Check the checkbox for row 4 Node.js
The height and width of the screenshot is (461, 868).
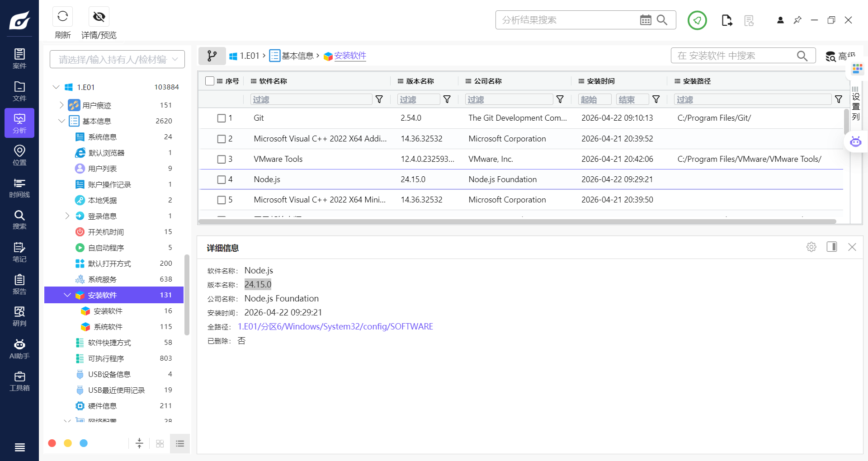(x=222, y=180)
